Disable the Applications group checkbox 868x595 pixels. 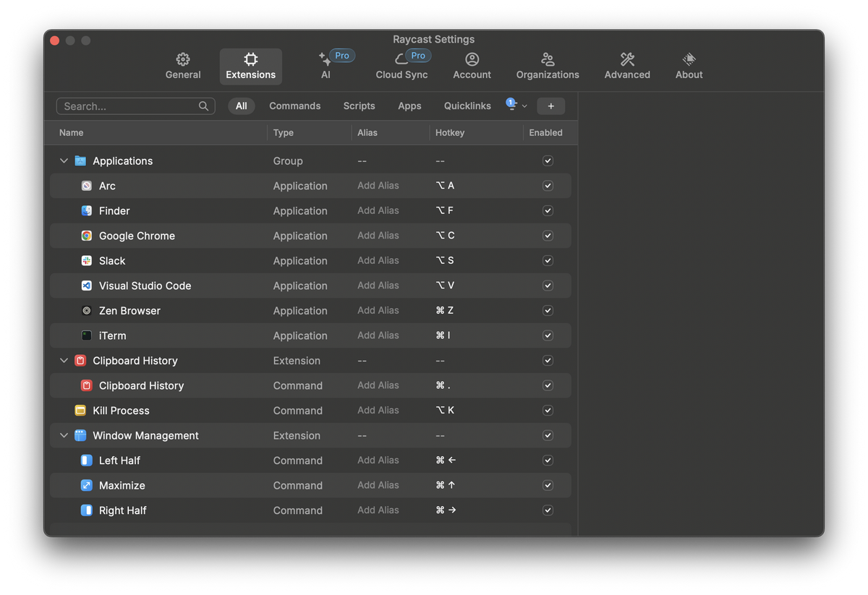(548, 161)
